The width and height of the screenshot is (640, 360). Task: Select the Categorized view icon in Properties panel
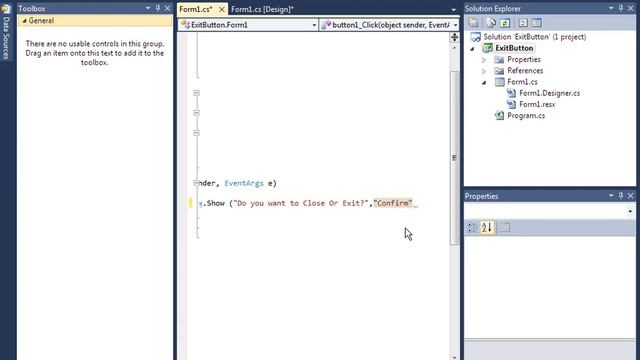472,227
